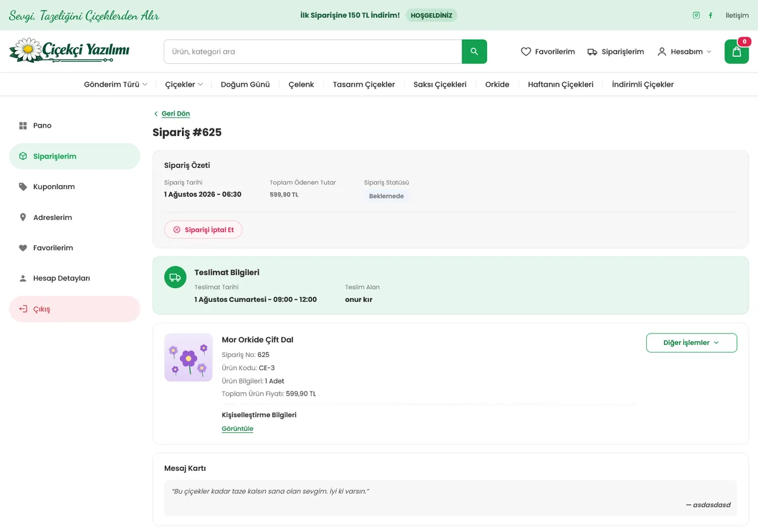Click the Sipariş #625 heading
The height and width of the screenshot is (532, 758).
click(187, 133)
